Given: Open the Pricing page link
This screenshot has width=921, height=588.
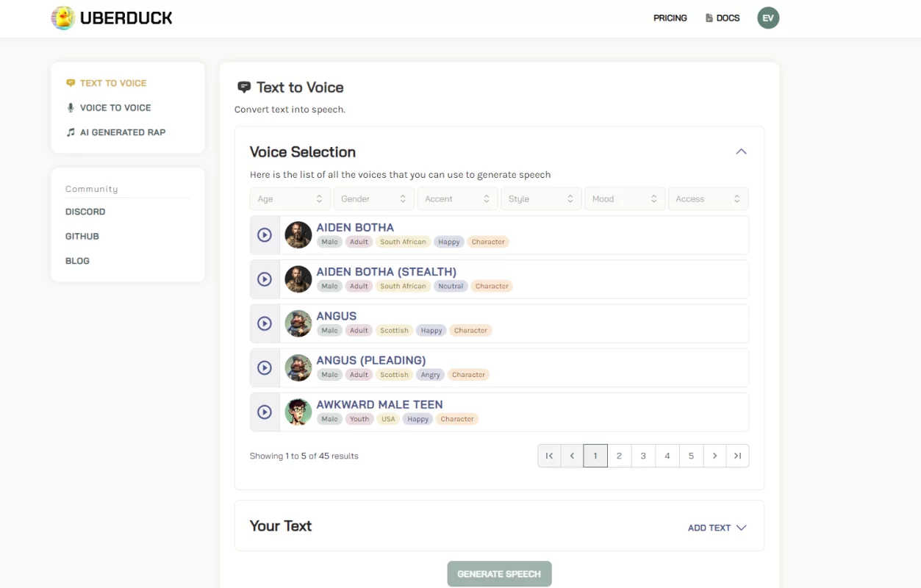Looking at the screenshot, I should [670, 18].
